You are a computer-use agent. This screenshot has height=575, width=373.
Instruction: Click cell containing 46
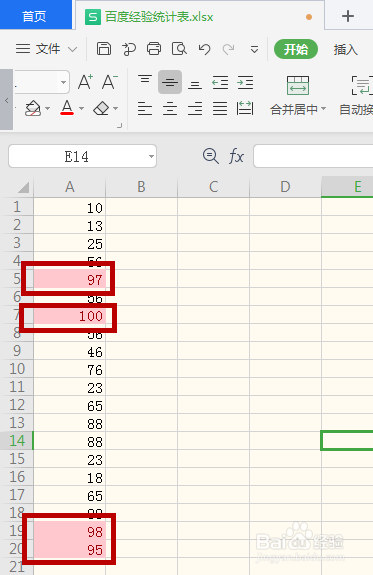(x=70, y=352)
